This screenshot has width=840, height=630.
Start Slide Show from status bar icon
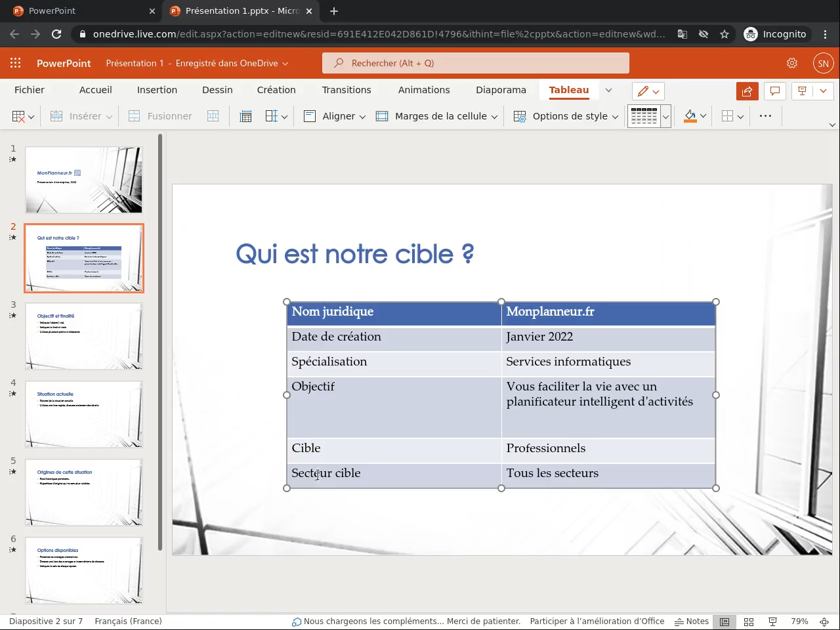773,621
